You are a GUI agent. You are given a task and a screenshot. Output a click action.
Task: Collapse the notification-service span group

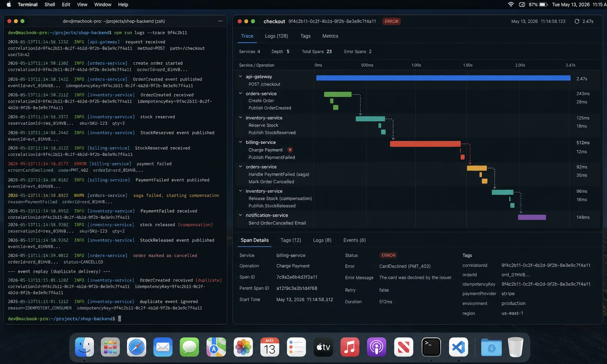coord(240,215)
